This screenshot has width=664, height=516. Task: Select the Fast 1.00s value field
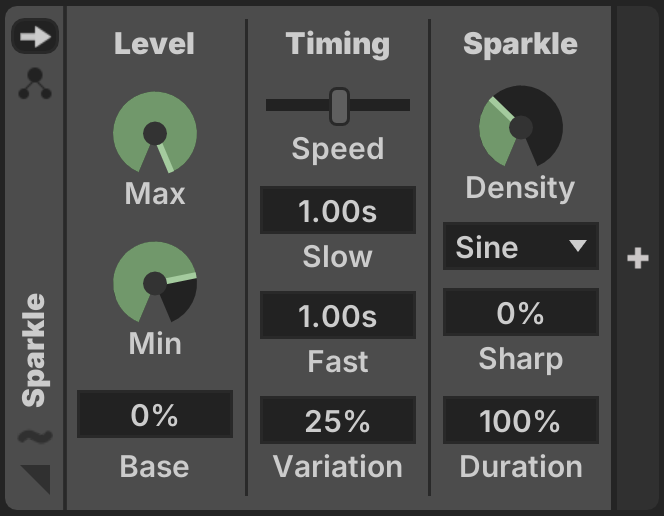[x=338, y=315]
